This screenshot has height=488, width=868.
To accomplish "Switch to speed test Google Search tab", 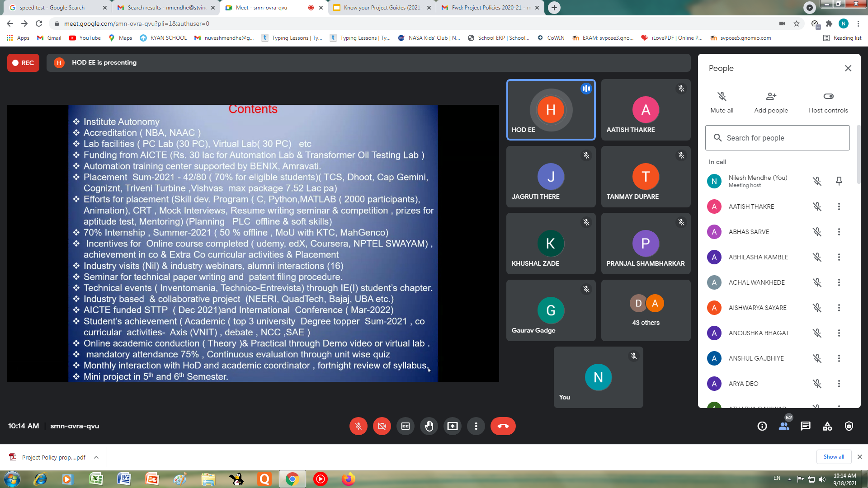I will tap(52, 8).
